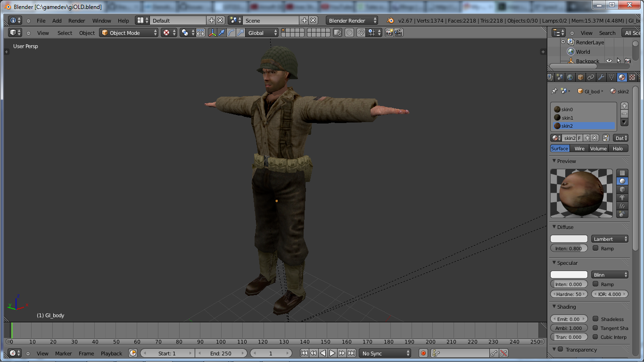
Task: Toggle the snap magnet icon
Action: (361, 33)
